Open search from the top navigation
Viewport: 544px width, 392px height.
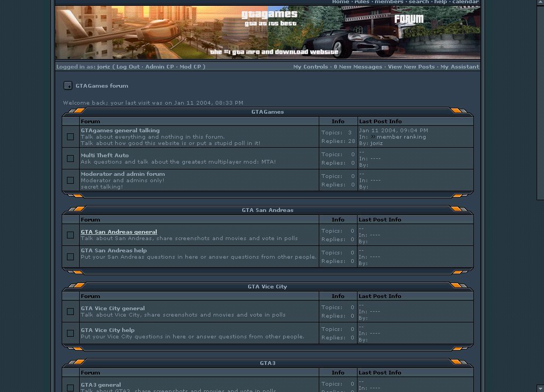coord(419,2)
